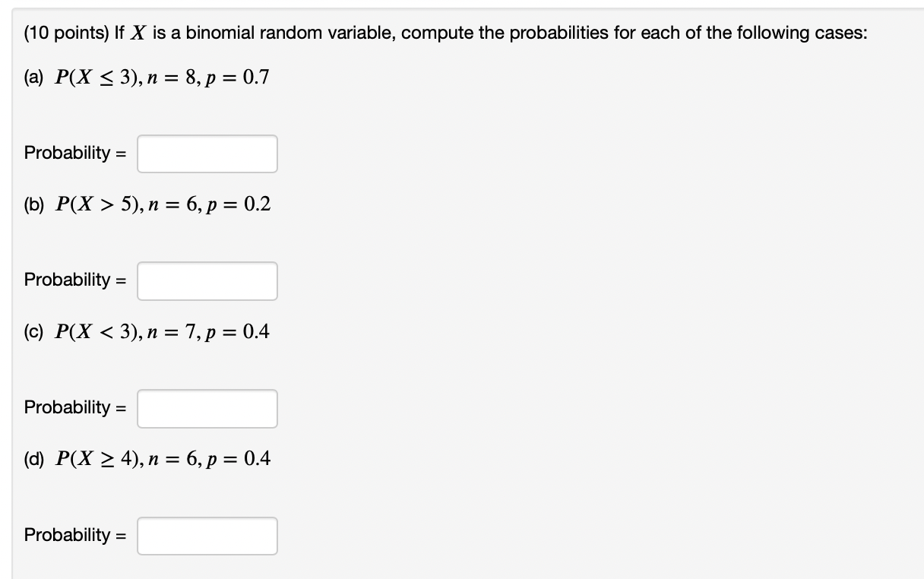
Task: Activate the input field beneath P(X < 3) question
Action: [x=207, y=409]
